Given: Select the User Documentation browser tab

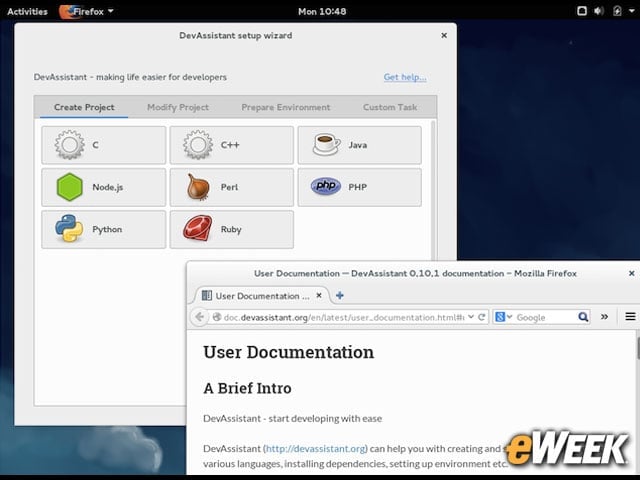Looking at the screenshot, I should click(x=261, y=296).
